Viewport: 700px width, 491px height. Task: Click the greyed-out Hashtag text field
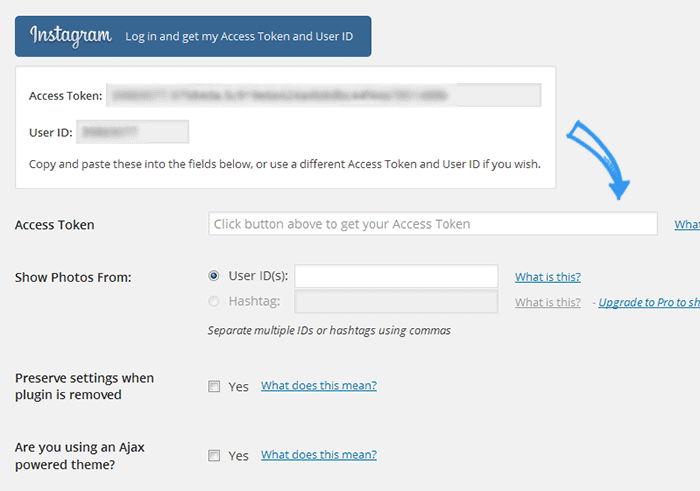(x=396, y=302)
